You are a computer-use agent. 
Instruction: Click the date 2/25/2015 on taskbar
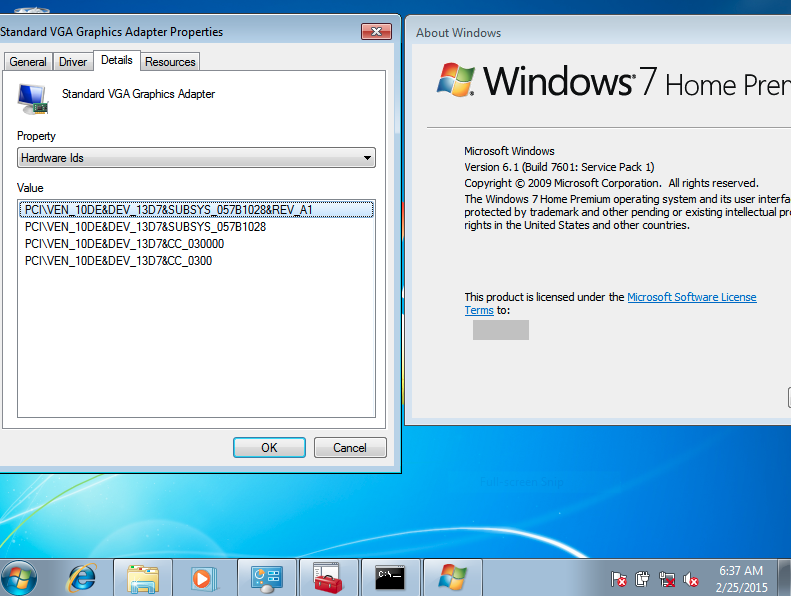[741, 587]
